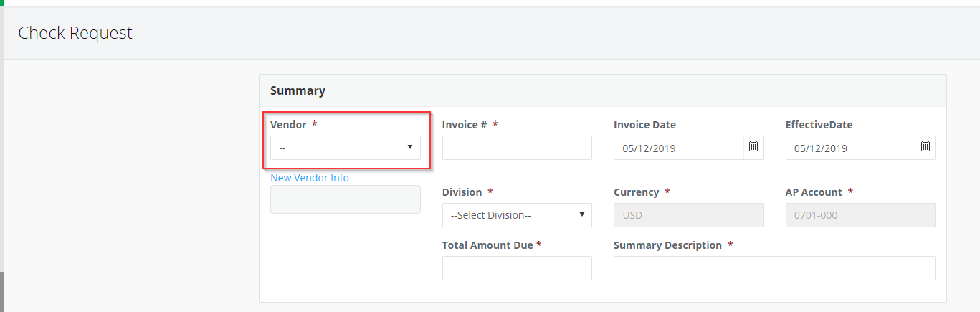Image resolution: width=980 pixels, height=312 pixels.
Task: Focus the Total Amount Due field
Action: tap(517, 268)
